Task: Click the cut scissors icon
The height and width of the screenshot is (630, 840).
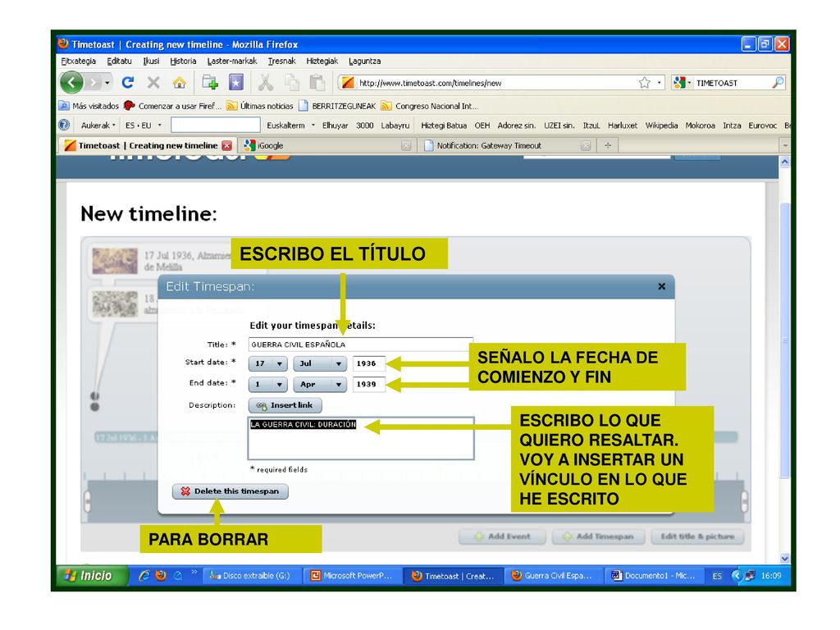Action: click(266, 83)
